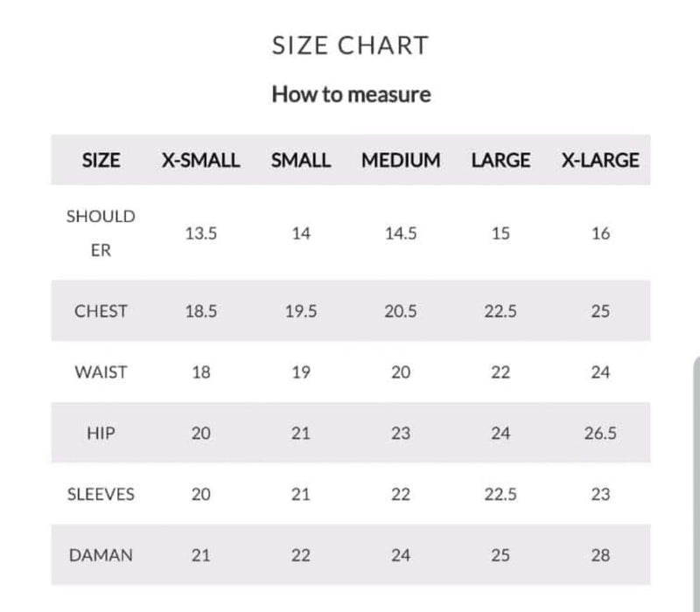Viewport: 700px width, 612px height.
Task: Click the SIZE header cell
Action: tap(101, 161)
